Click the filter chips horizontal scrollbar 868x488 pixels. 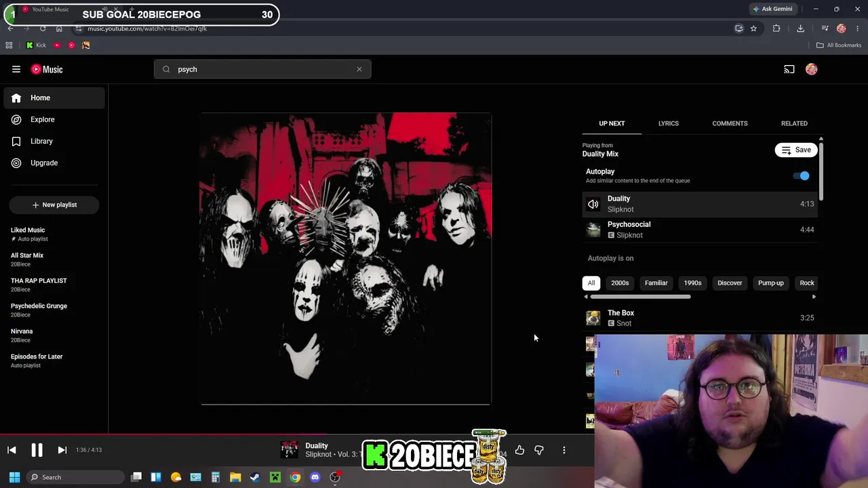pyautogui.click(x=641, y=297)
